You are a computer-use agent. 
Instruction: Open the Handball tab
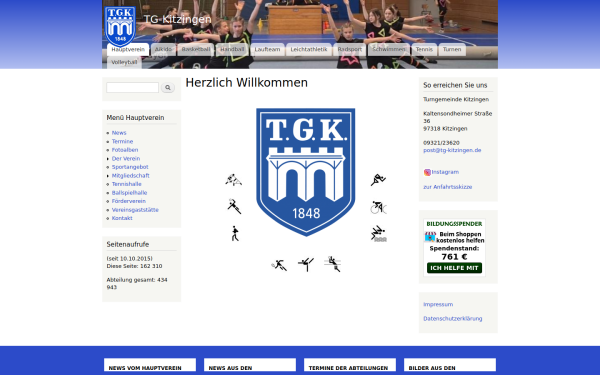tap(232, 49)
